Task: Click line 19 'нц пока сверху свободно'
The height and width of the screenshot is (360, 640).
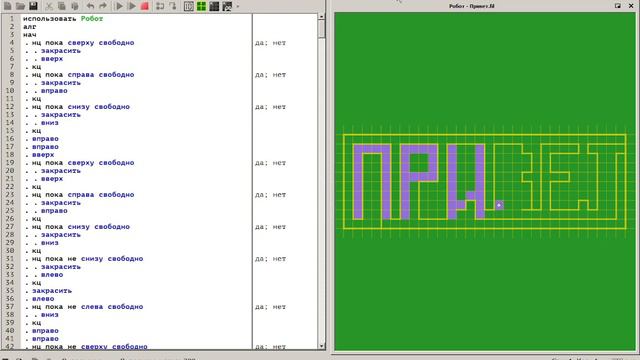Action: pos(83,162)
